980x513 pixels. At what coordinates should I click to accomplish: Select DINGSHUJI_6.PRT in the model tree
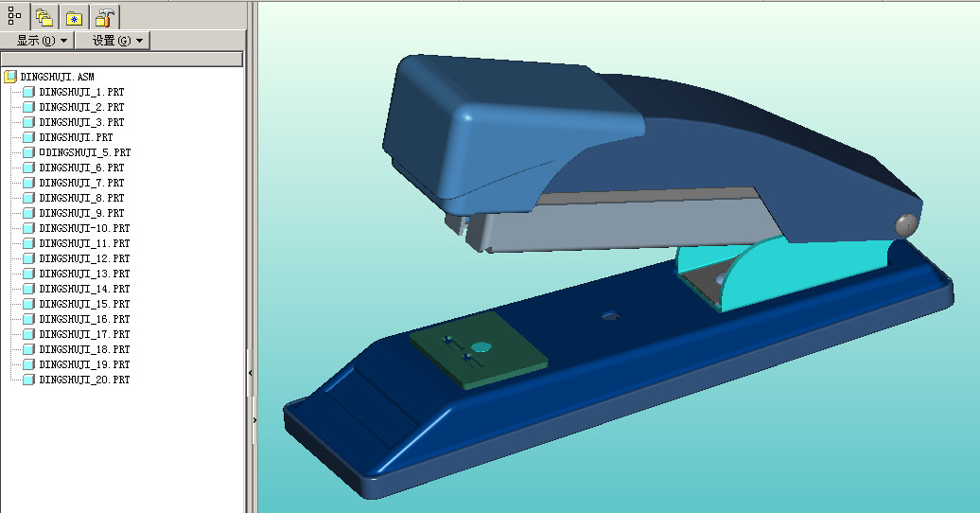coord(81,168)
